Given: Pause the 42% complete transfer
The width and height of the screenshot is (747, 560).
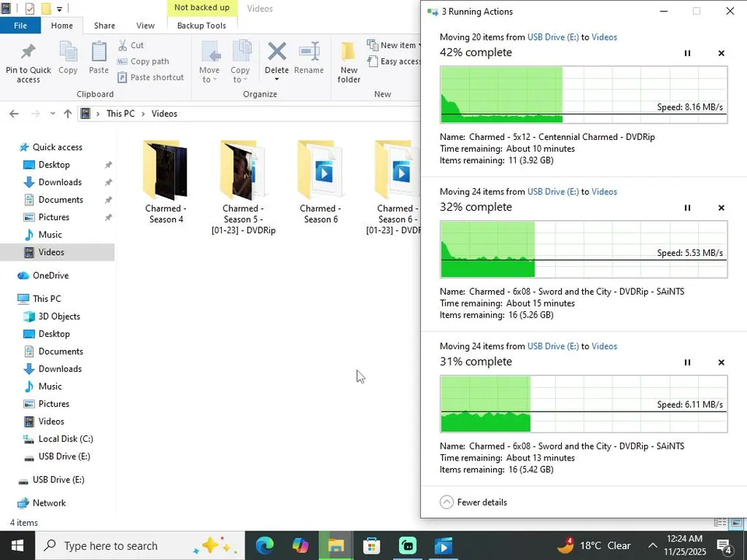Looking at the screenshot, I should (x=687, y=53).
